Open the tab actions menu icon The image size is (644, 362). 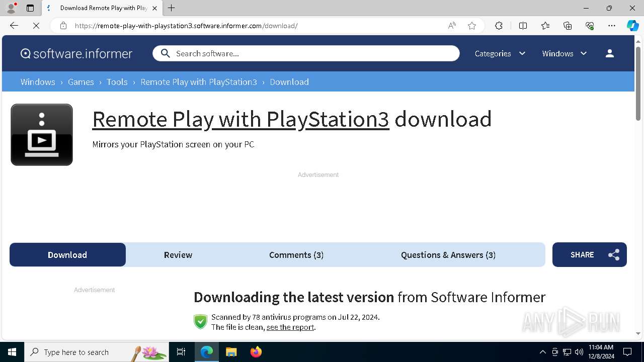pos(30,8)
